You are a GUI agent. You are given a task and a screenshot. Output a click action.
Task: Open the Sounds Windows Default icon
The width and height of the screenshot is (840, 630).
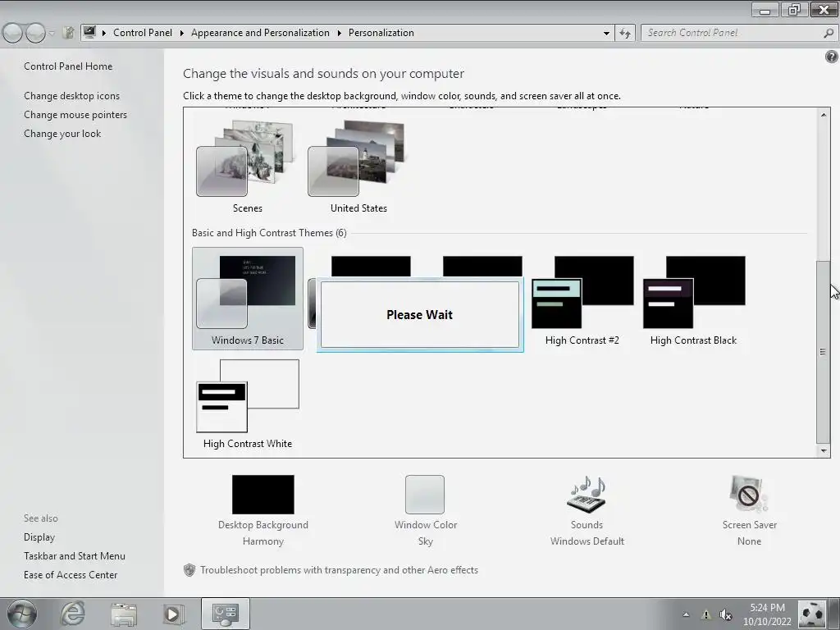587,495
